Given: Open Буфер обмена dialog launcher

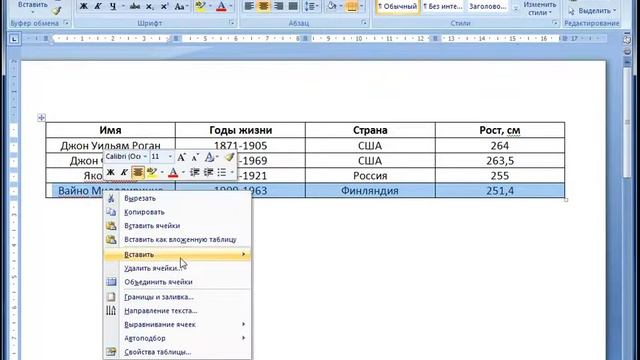Looking at the screenshot, I should pos(66,23).
